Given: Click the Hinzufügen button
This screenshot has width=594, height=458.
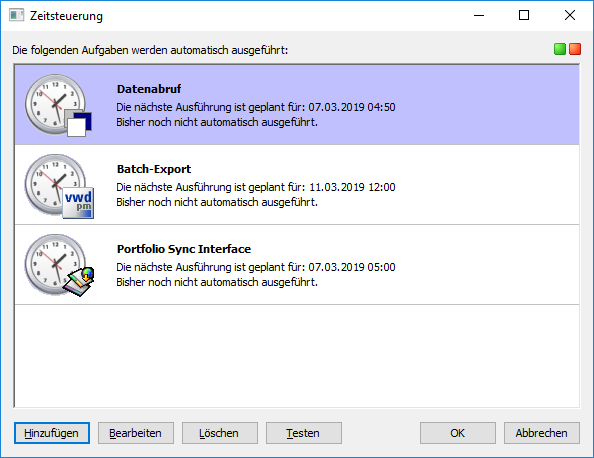Looking at the screenshot, I should [52, 433].
